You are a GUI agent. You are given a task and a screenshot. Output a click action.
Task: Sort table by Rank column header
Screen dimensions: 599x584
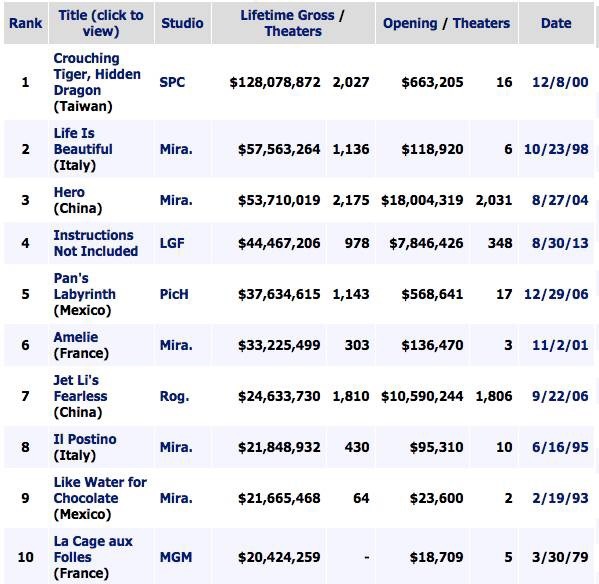26,23
